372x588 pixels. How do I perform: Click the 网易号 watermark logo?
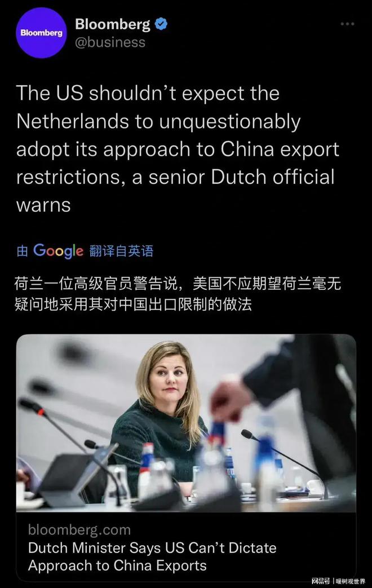[x=321, y=581]
